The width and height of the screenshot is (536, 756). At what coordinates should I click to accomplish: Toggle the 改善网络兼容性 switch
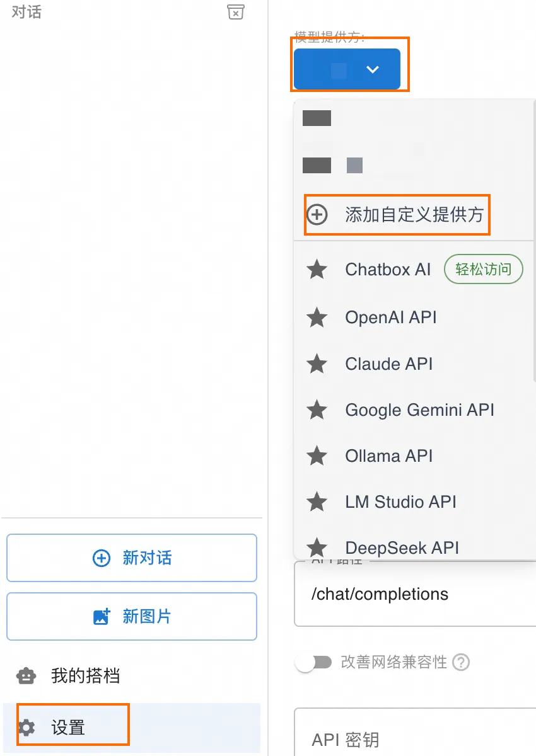(314, 662)
